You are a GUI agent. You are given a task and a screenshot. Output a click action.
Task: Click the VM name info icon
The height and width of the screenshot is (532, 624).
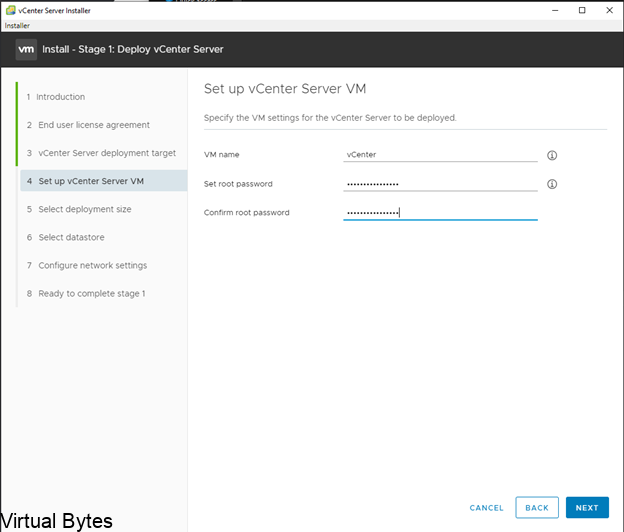552,155
